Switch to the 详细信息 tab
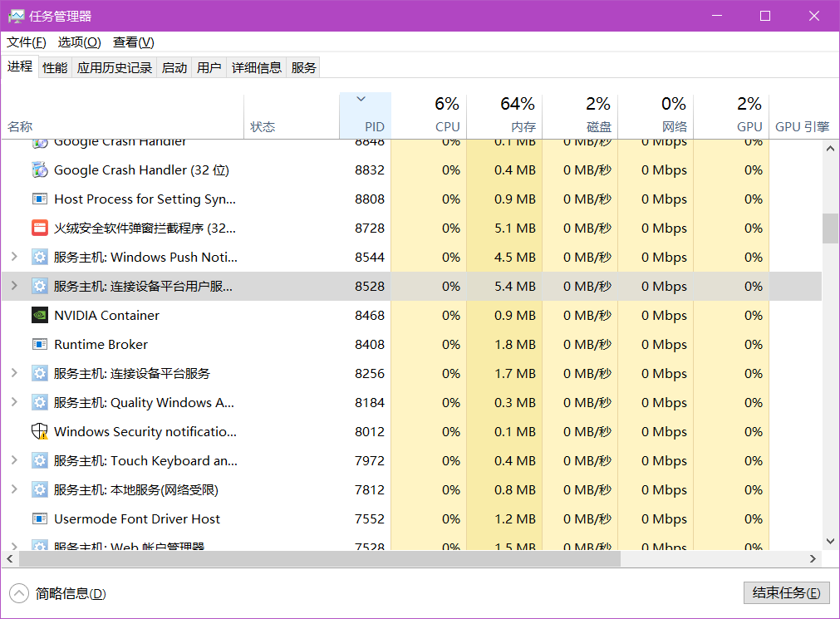Image resolution: width=840 pixels, height=619 pixels. click(x=257, y=67)
